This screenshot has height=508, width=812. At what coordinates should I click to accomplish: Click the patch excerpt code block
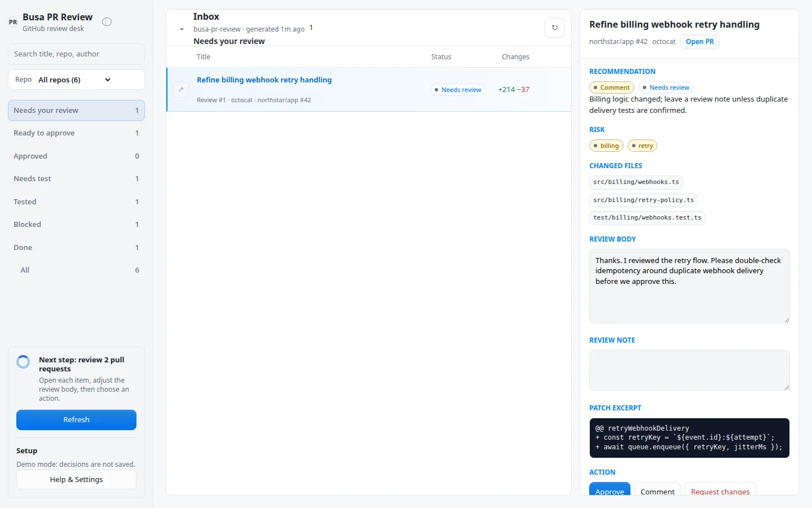(689, 438)
